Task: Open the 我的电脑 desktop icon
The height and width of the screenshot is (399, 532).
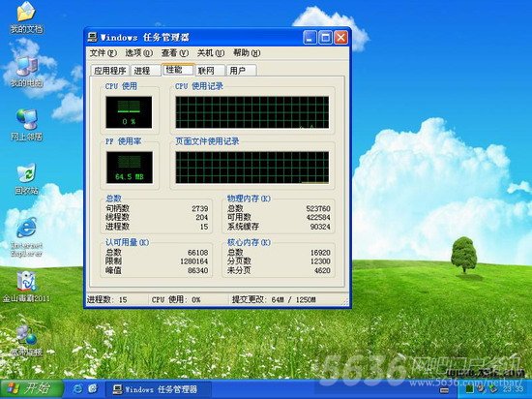Action: (x=26, y=72)
